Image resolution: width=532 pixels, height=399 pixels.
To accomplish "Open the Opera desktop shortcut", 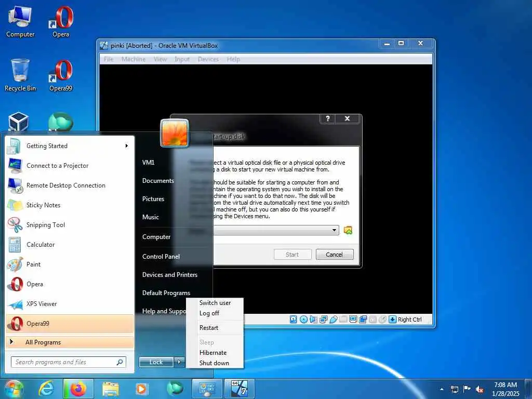I will point(61,22).
